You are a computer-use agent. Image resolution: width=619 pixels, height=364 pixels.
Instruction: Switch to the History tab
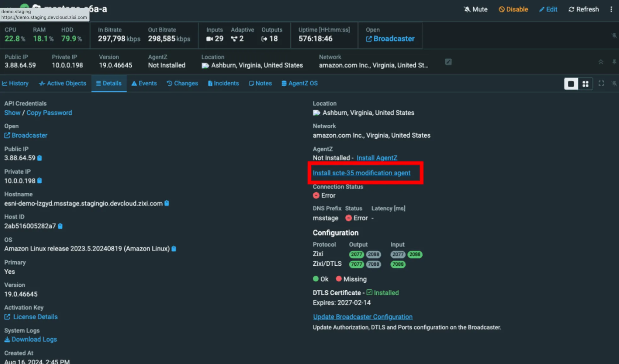(x=15, y=83)
